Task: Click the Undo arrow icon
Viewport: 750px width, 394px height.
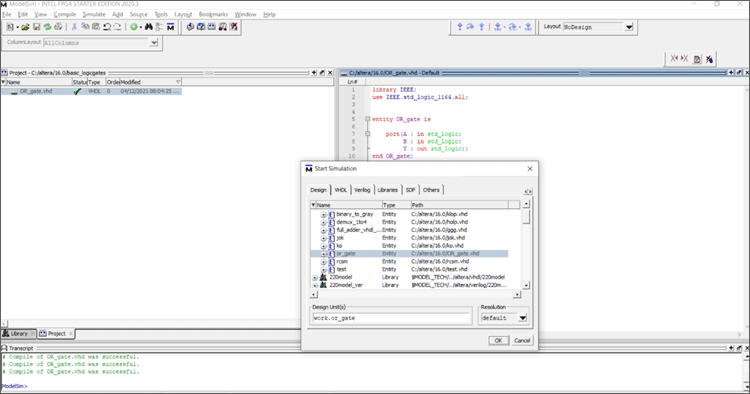Action: pyautogui.click(x=107, y=27)
